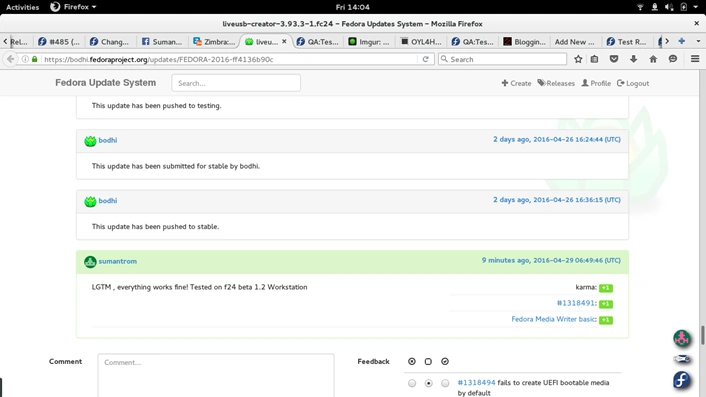
Task: Open Pocket shield icon in toolbar
Action: pyautogui.click(x=614, y=59)
